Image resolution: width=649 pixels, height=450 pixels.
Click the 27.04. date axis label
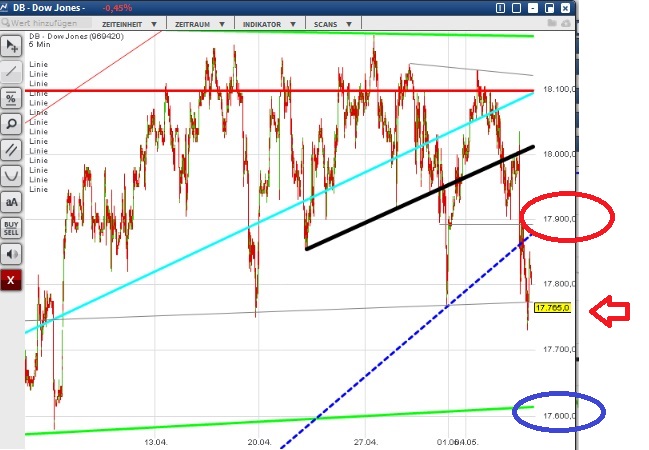coord(365,442)
